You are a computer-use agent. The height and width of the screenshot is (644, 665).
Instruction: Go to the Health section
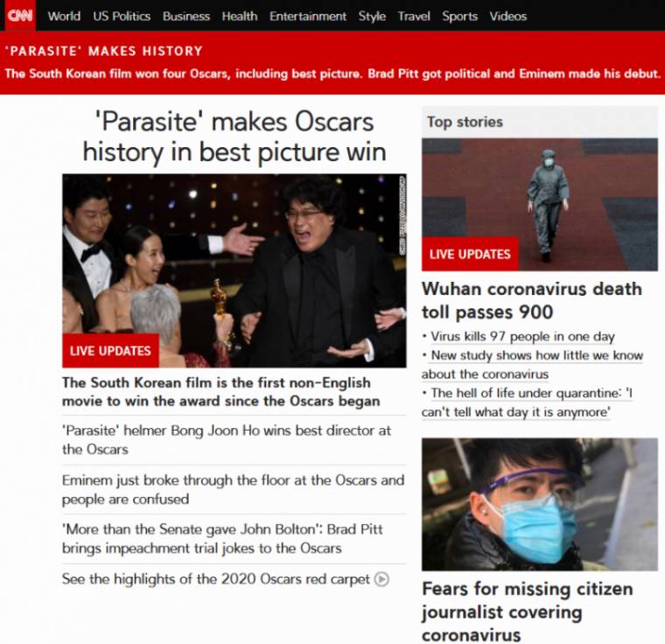click(240, 16)
